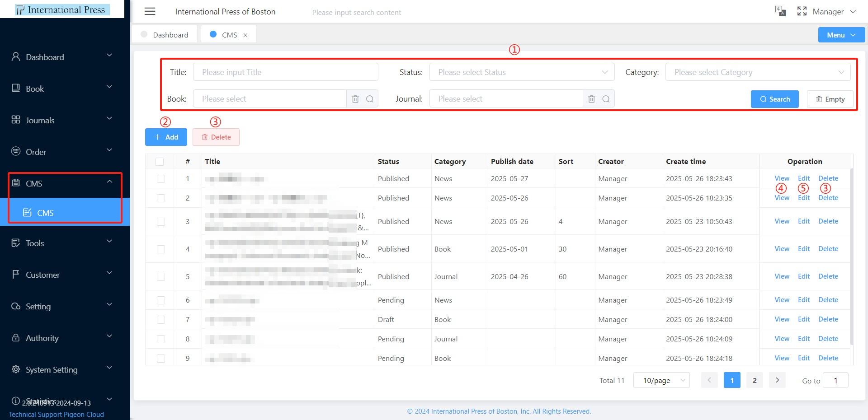Click Edit link for row 4
Image resolution: width=868 pixels, height=420 pixels.
804,249
